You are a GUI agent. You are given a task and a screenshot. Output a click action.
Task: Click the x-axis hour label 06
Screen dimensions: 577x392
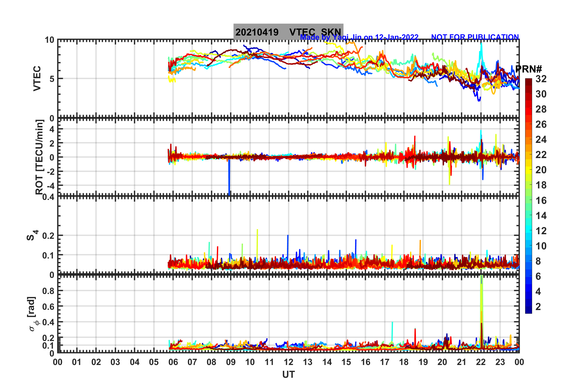(173, 362)
